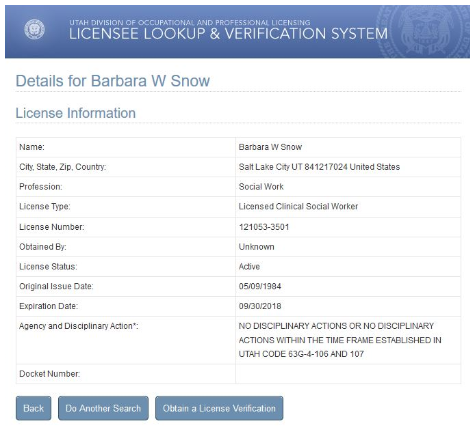This screenshot has height=434, width=476.
Task: Click Obtain a License Verification button
Action: pos(219,408)
